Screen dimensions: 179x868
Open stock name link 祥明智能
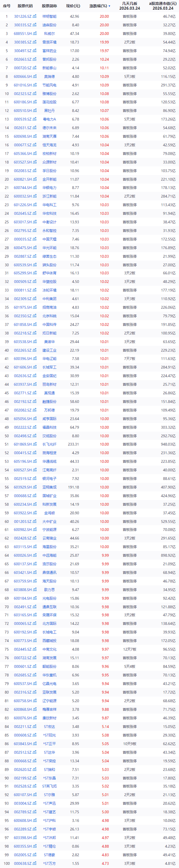[x=50, y=17]
